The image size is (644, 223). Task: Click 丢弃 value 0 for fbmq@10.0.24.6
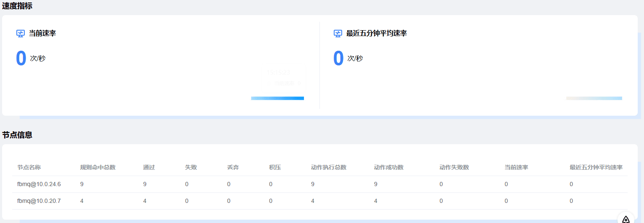(x=229, y=184)
